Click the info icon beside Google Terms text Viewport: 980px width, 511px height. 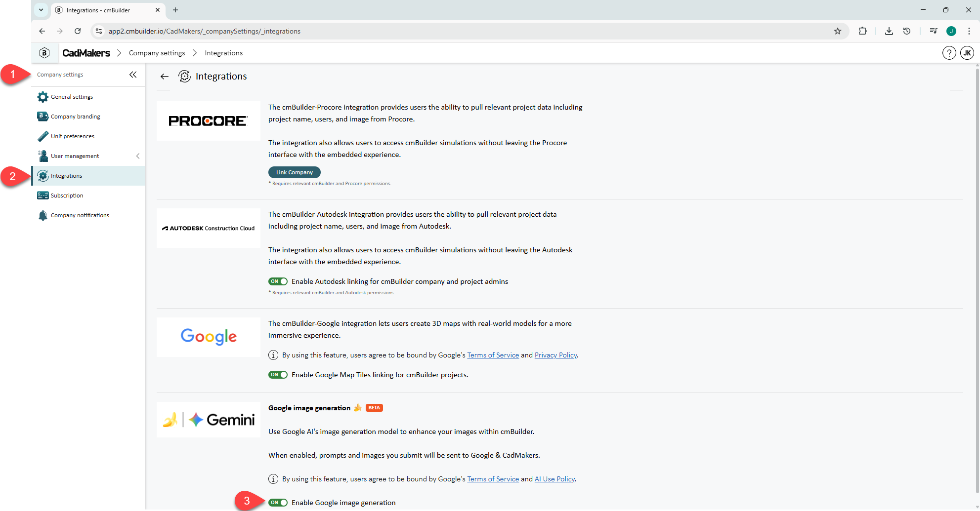pos(273,355)
